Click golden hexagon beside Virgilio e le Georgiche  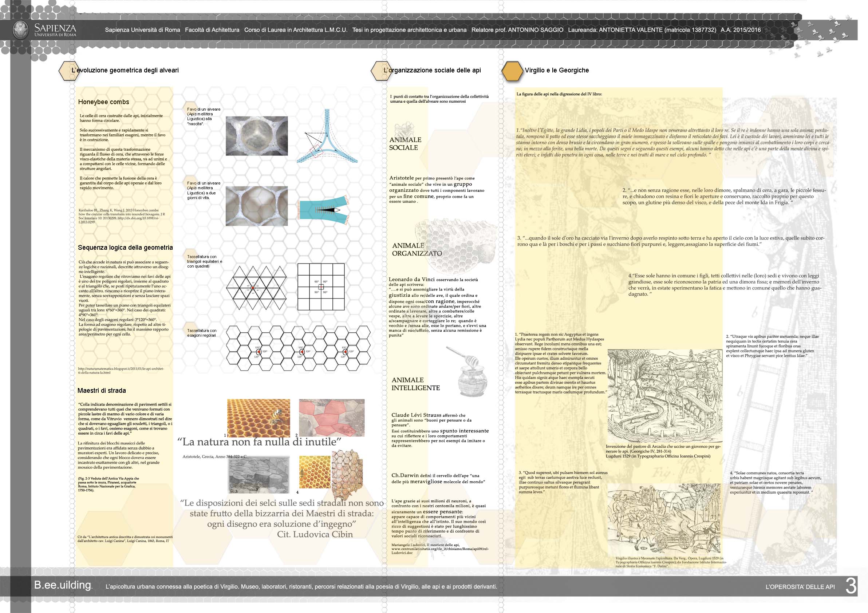[512, 71]
